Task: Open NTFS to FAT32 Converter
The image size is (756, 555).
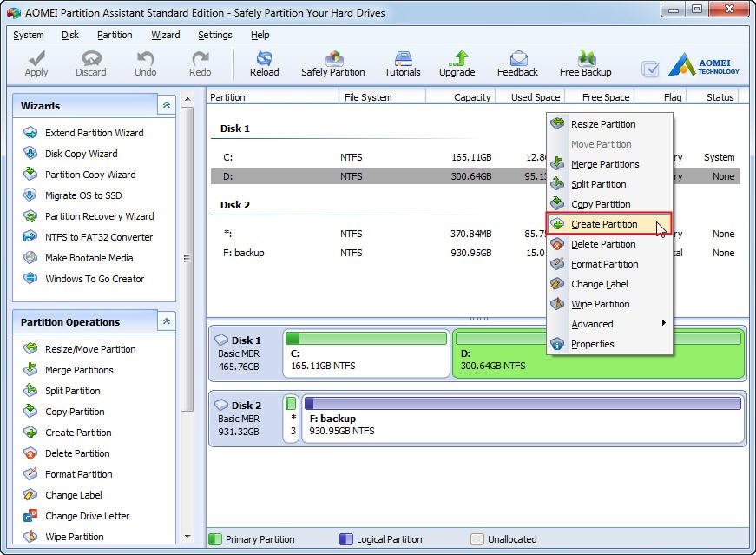Action: tap(88, 236)
